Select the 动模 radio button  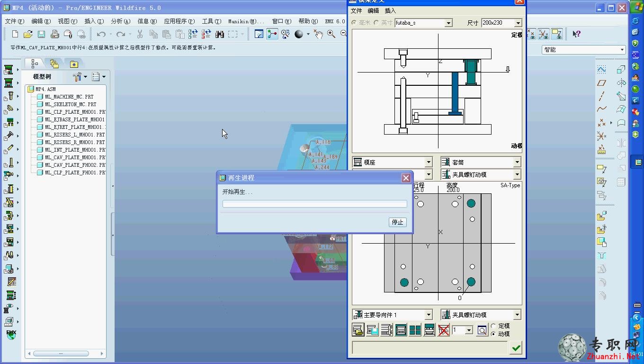tap(493, 334)
